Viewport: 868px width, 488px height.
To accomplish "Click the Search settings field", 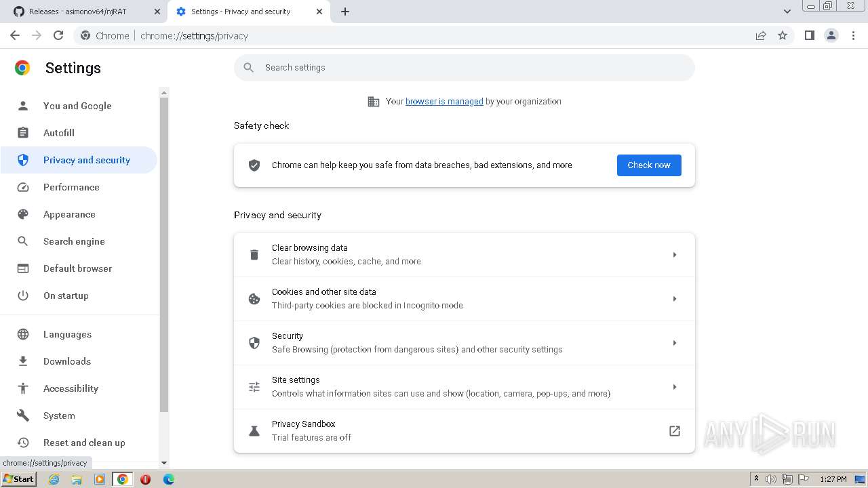I will point(465,68).
